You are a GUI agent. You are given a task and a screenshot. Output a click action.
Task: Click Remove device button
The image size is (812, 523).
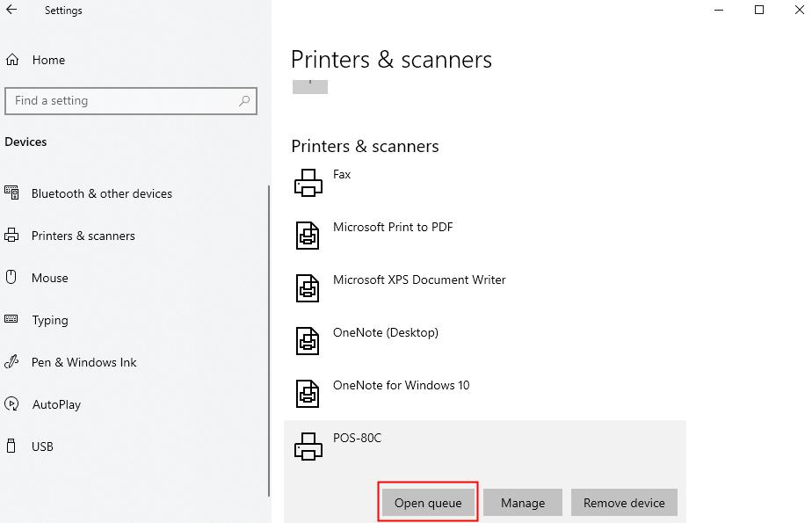(x=624, y=503)
